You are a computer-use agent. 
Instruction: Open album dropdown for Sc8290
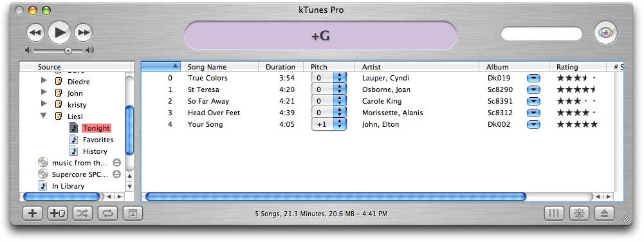(x=533, y=89)
